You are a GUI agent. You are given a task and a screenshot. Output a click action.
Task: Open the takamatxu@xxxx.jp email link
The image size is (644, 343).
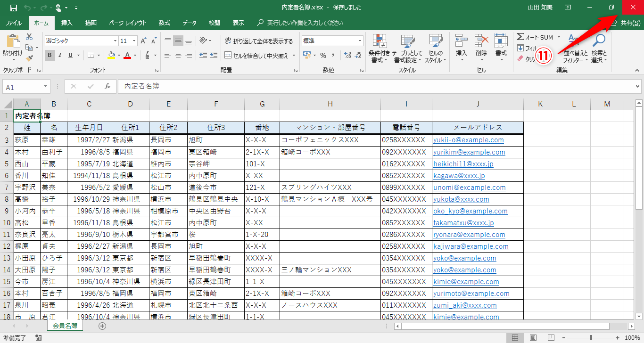(464, 223)
